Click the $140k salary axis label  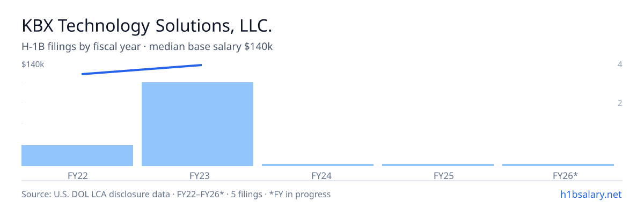33,64
